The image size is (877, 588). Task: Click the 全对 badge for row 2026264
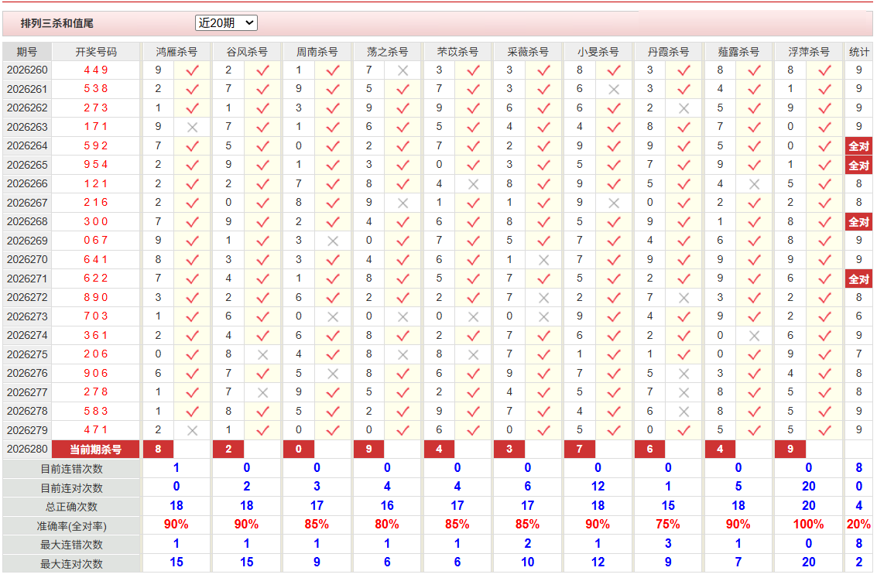coord(858,146)
